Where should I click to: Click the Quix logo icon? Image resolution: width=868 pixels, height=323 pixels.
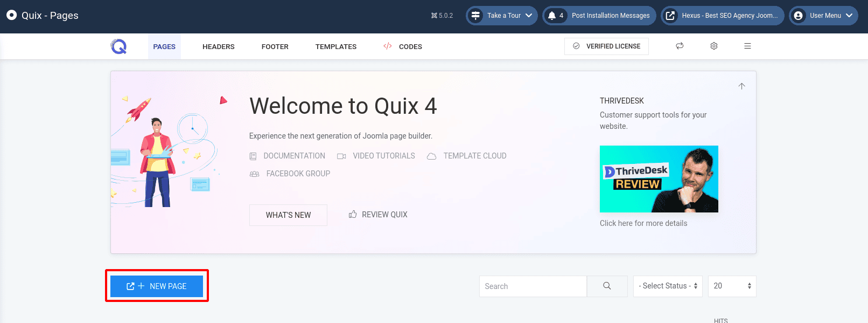pyautogui.click(x=118, y=46)
